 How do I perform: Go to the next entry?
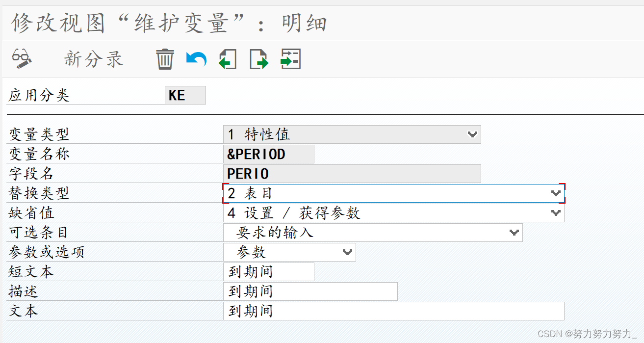[x=258, y=58]
